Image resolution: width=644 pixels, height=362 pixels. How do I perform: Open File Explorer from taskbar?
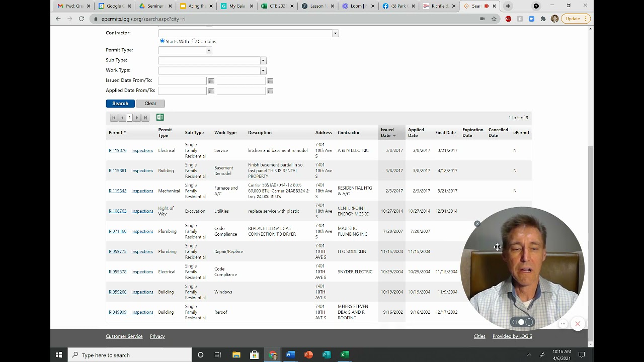click(x=236, y=355)
